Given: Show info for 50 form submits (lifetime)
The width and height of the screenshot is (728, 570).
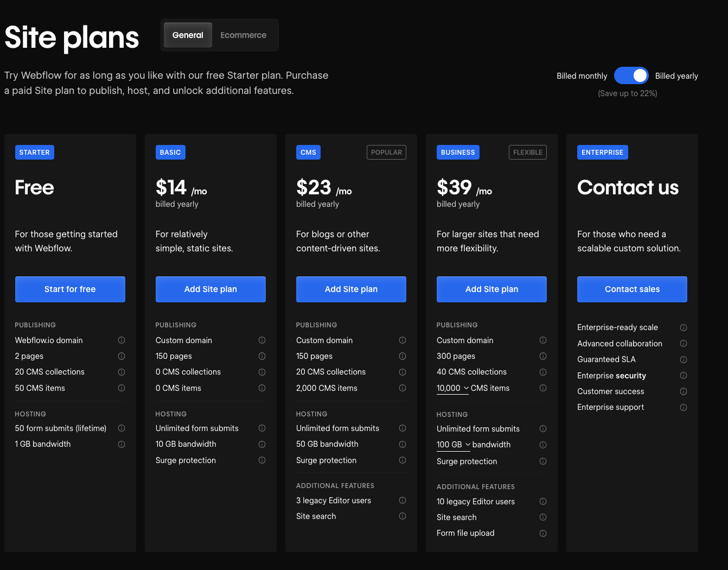Looking at the screenshot, I should (122, 428).
